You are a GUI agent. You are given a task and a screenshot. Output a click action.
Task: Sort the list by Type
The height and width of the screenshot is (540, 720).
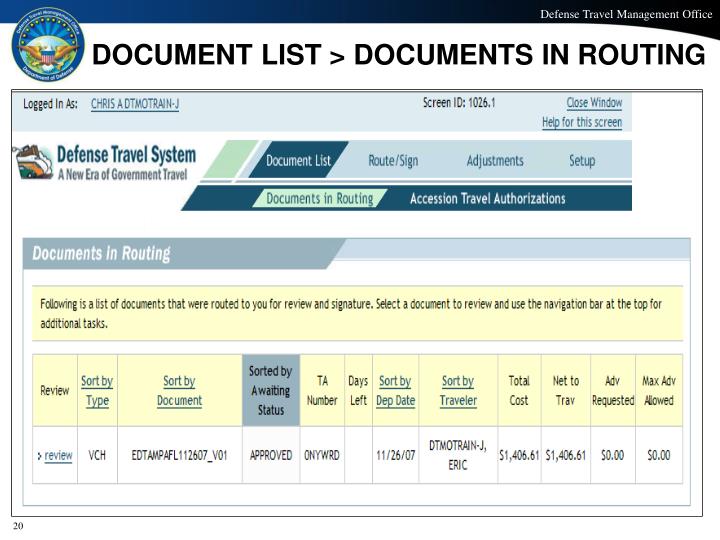97,390
